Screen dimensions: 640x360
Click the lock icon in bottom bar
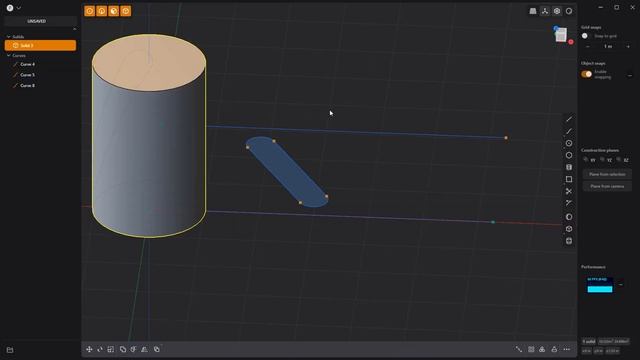pos(554,349)
